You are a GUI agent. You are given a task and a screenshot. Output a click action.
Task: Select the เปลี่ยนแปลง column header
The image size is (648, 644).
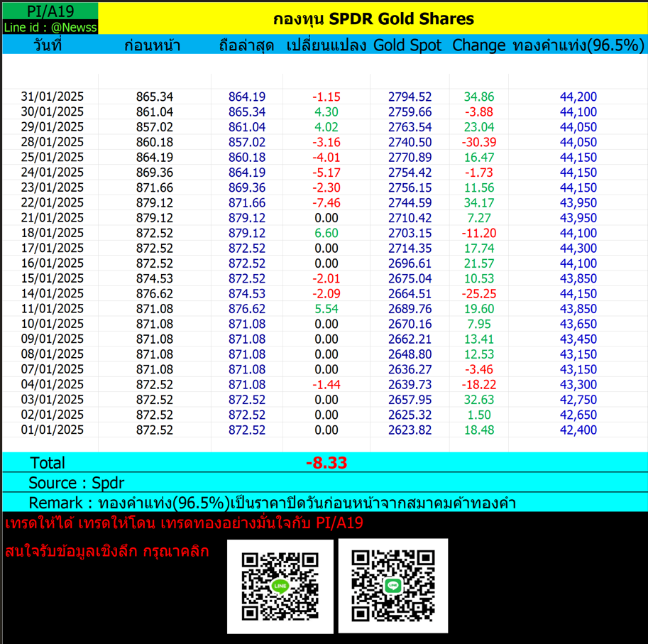326,45
